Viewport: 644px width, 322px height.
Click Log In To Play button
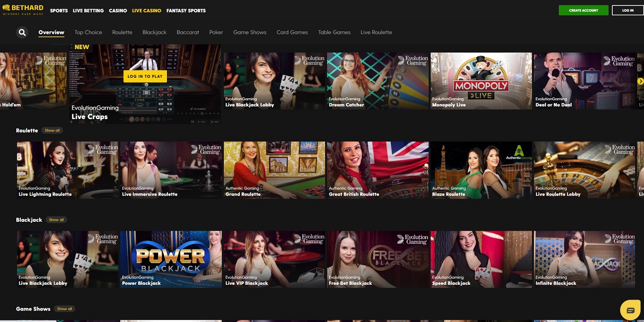click(145, 76)
